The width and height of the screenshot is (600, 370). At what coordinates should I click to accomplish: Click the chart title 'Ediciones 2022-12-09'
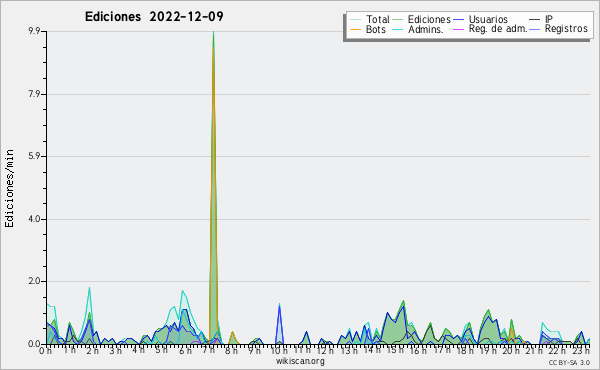point(154,17)
